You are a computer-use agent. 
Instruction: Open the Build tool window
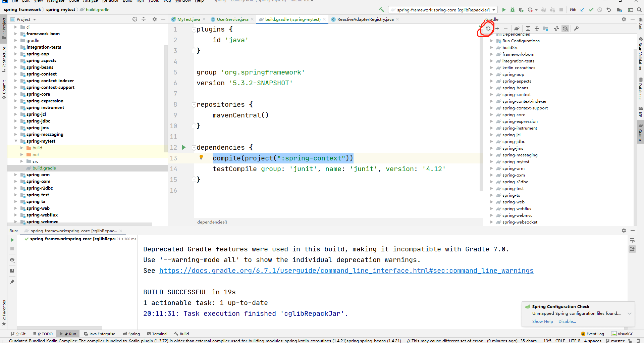pos(181,334)
